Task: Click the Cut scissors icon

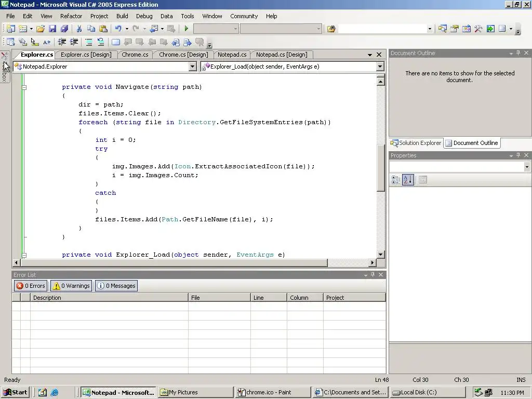Action: pos(79,29)
